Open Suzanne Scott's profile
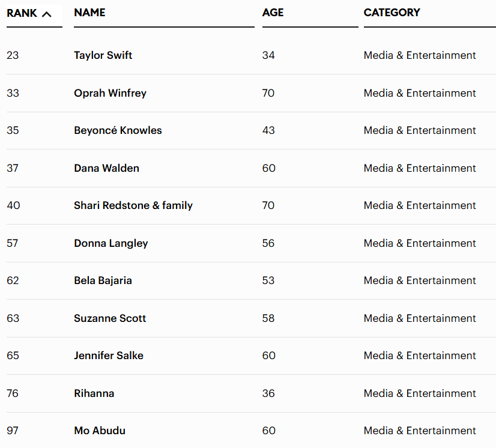496x448 pixels. pos(110,318)
